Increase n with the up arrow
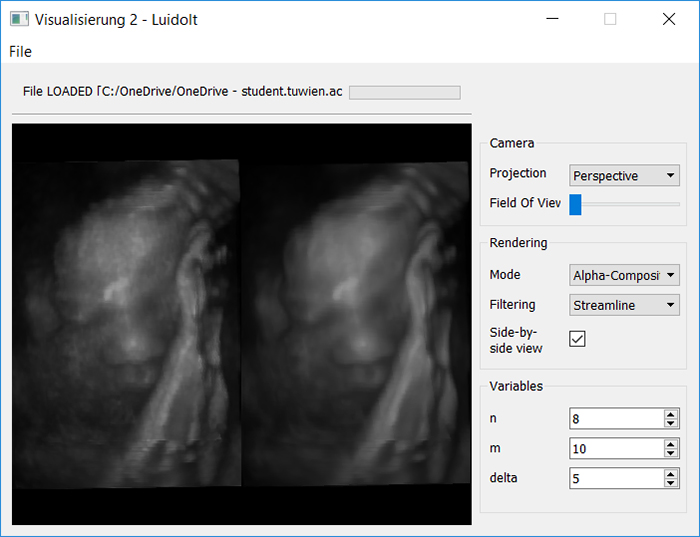Screen dimensions: 700x537 pyautogui.click(x=671, y=414)
